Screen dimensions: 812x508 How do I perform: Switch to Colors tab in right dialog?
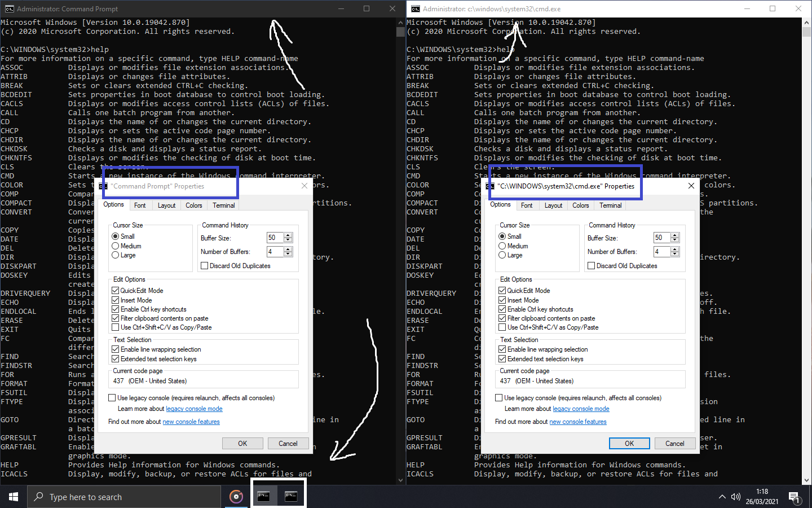point(581,205)
